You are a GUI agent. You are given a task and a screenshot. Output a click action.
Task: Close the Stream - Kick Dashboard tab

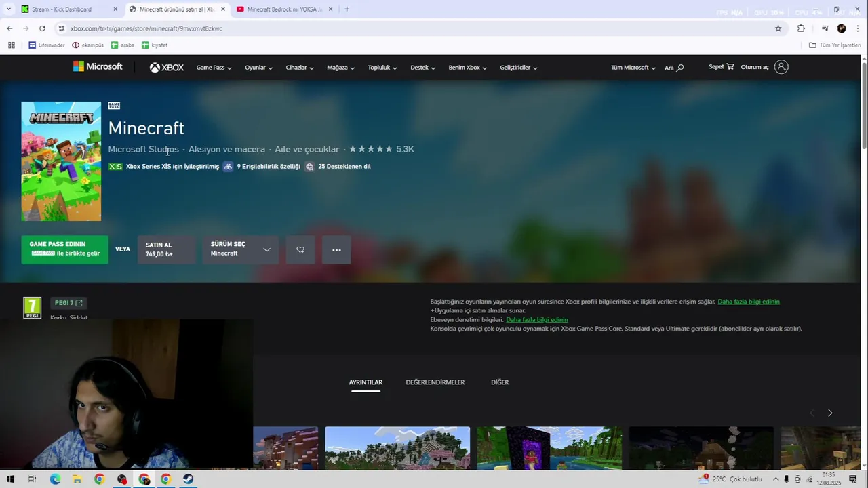click(x=115, y=9)
